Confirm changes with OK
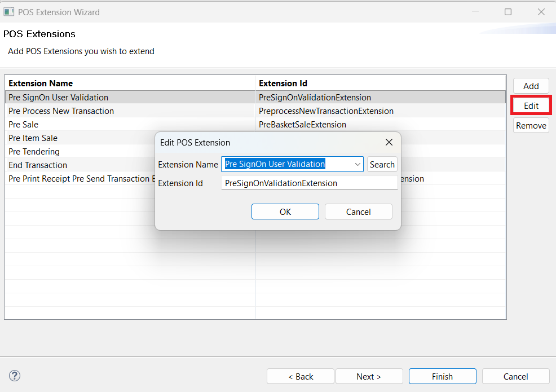556x392 pixels. pos(285,212)
